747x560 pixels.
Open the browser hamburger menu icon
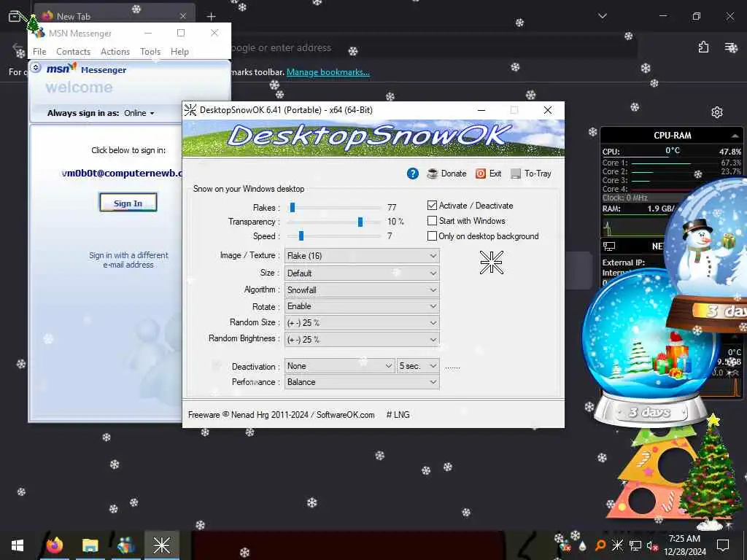pyautogui.click(x=731, y=47)
